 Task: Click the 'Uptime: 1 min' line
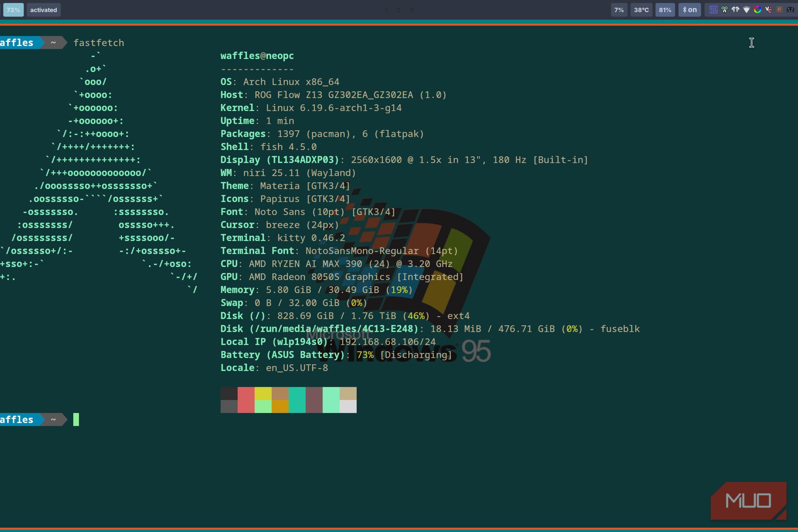pyautogui.click(x=257, y=121)
